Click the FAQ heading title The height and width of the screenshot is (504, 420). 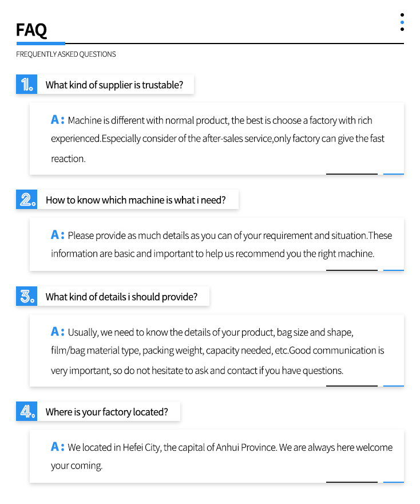click(x=31, y=30)
